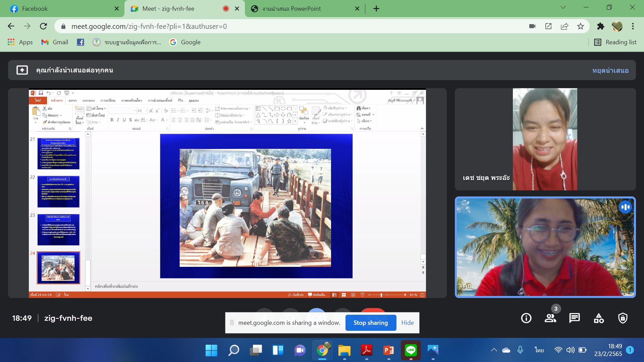The width and height of the screenshot is (644, 362).
Task: Open LINE app from taskbar
Action: coord(411,350)
